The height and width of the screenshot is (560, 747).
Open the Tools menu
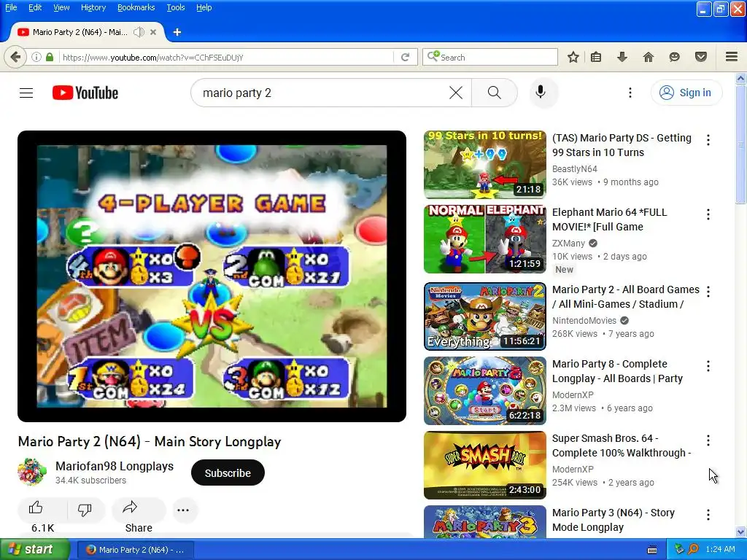176,7
